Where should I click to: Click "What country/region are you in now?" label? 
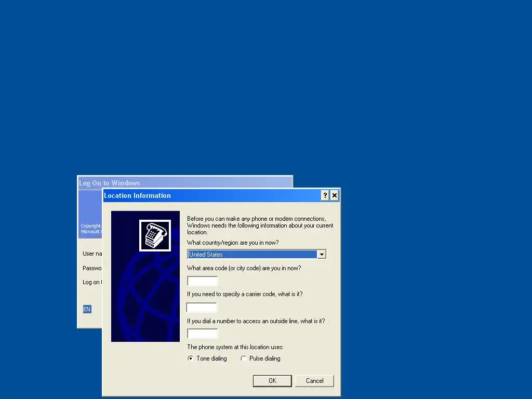point(233,243)
